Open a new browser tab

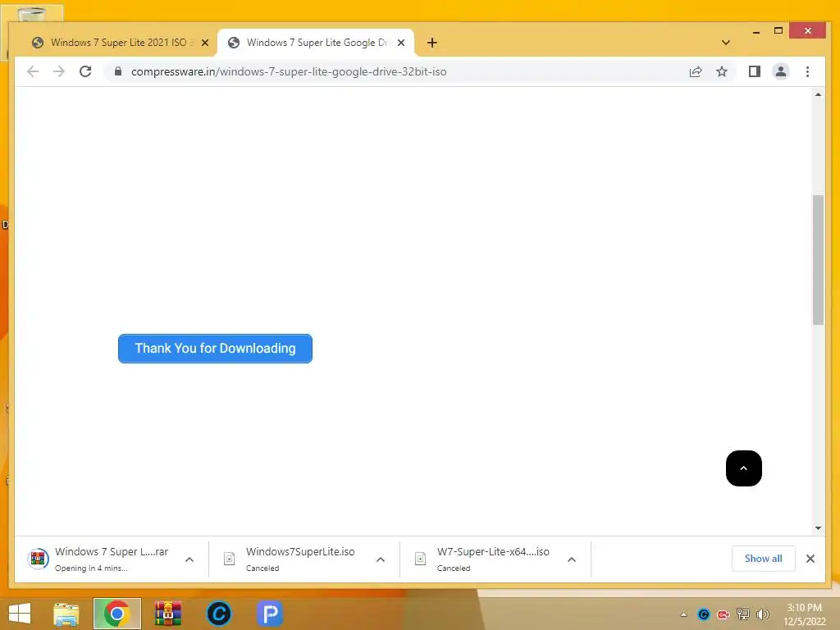click(432, 43)
